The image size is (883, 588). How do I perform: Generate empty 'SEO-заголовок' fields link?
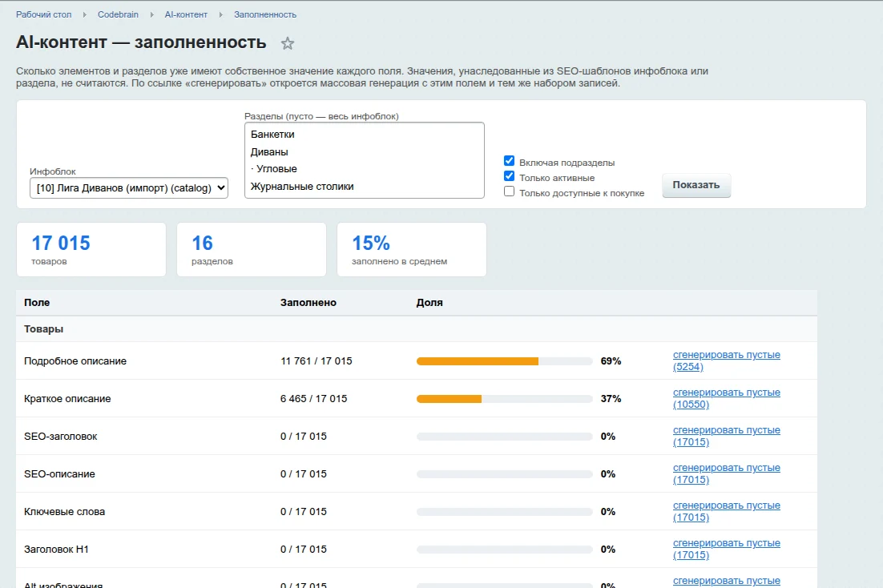pos(727,437)
